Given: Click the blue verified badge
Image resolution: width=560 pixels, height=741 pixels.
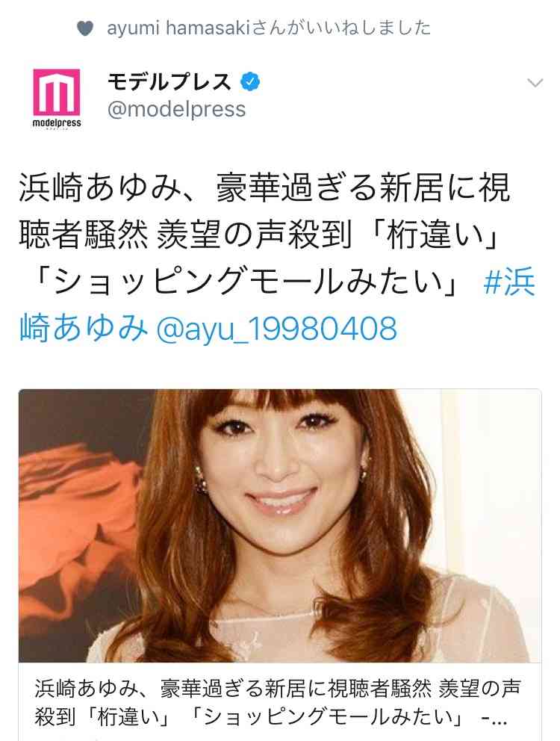Looking at the screenshot, I should click(250, 81).
